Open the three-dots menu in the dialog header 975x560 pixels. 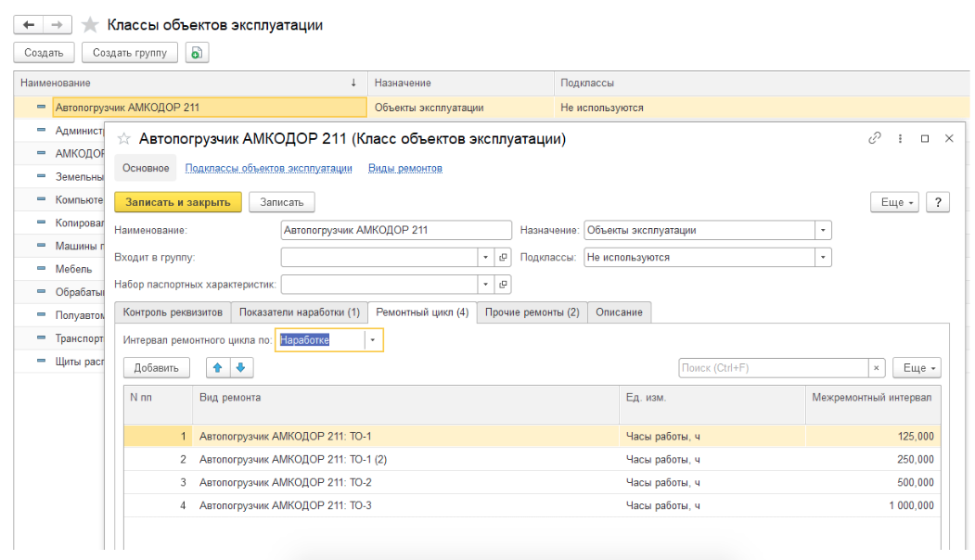point(900,138)
